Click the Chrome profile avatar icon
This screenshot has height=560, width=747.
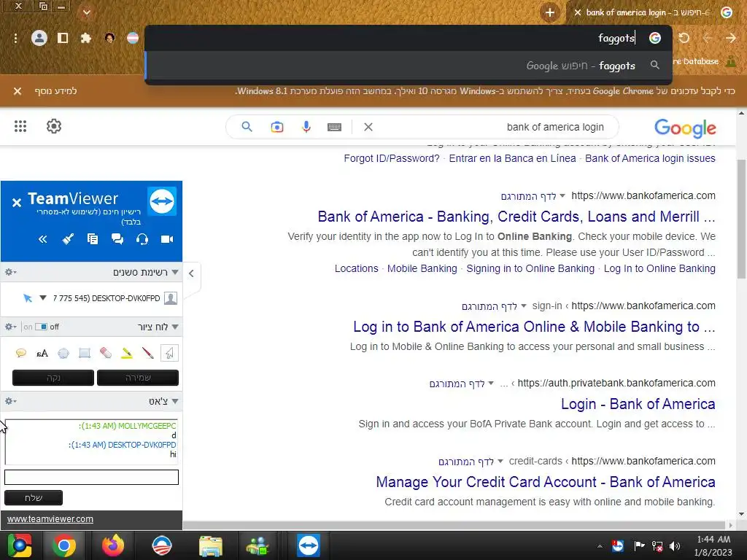39,38
